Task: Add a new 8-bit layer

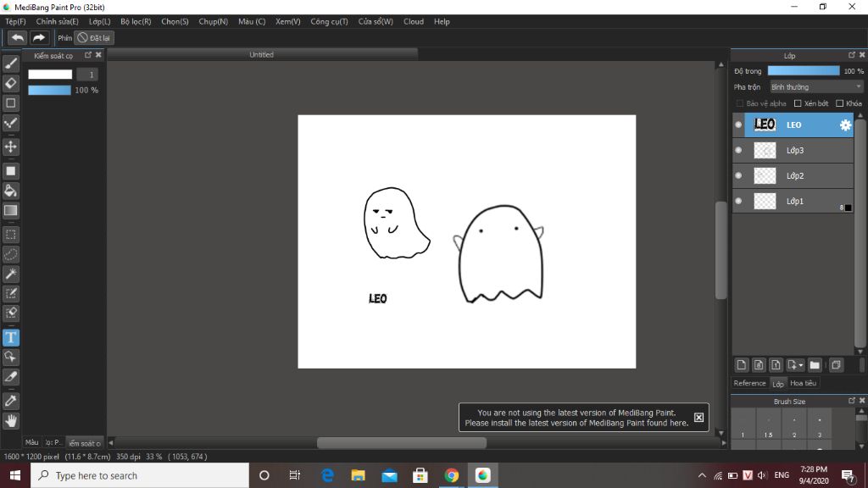Action: click(x=759, y=365)
